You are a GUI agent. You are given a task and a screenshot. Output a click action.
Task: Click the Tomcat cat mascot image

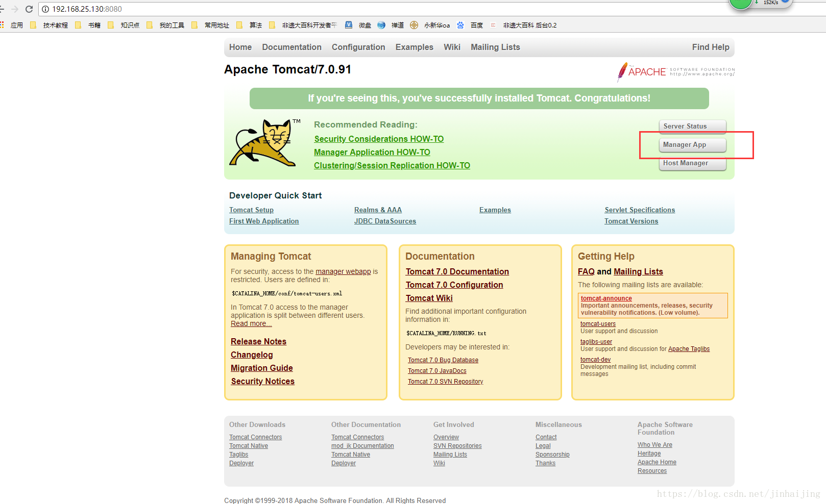[264, 142]
